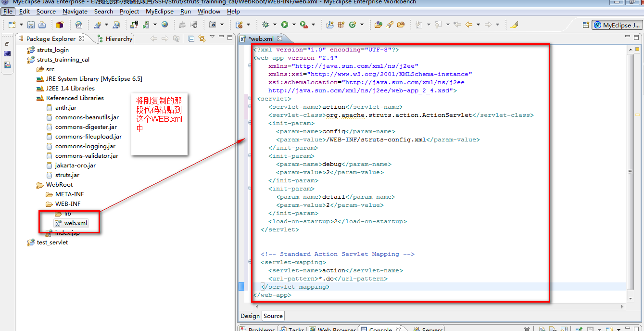Open the Servers view tab
The image size is (644, 331).
coord(428,328)
